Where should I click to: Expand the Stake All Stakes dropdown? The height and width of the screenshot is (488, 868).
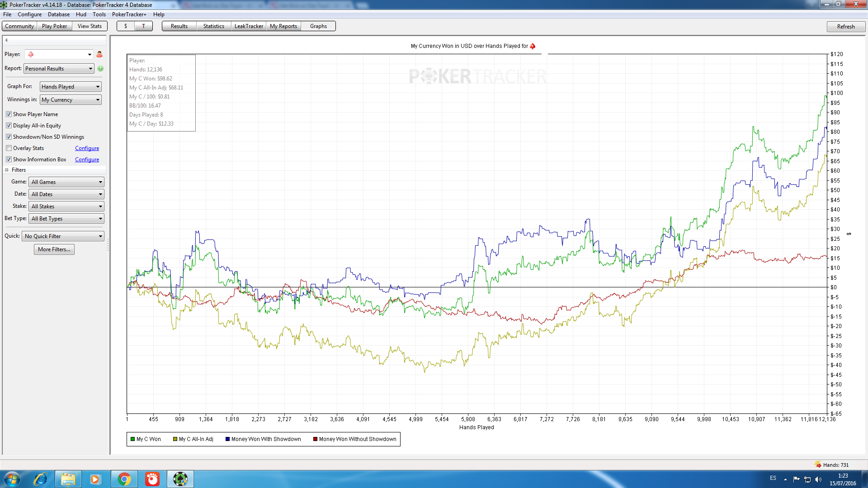66,206
